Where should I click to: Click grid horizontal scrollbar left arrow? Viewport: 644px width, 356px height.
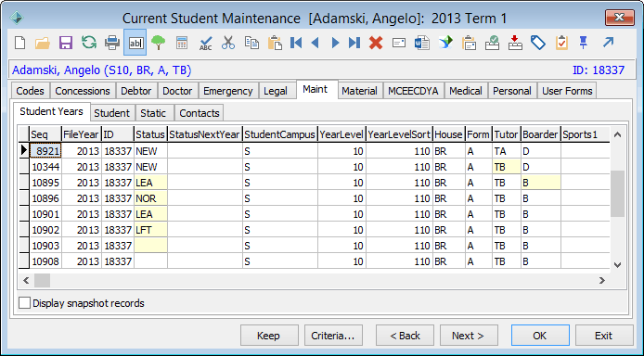point(26,281)
